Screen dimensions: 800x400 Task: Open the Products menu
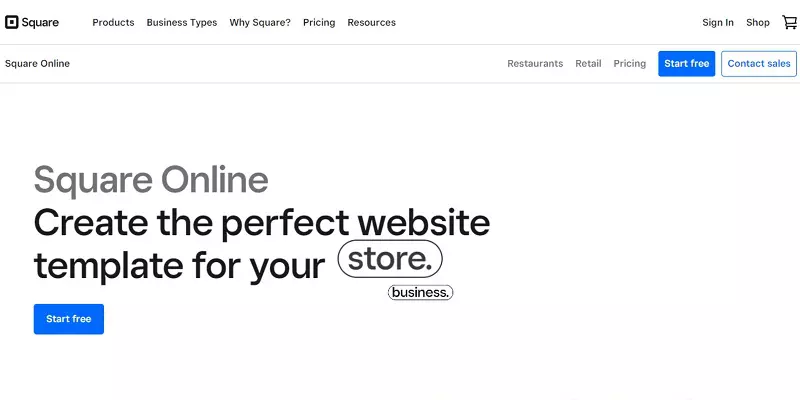point(113,22)
